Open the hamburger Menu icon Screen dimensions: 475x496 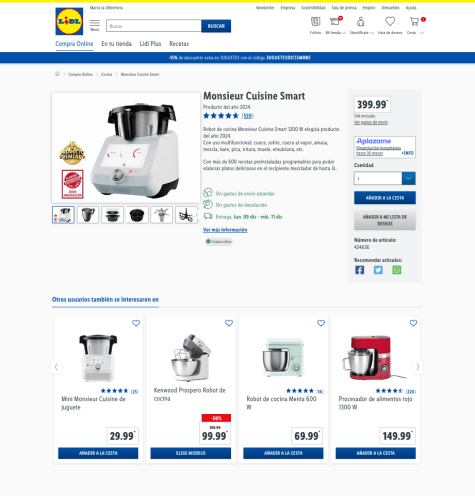point(95,25)
